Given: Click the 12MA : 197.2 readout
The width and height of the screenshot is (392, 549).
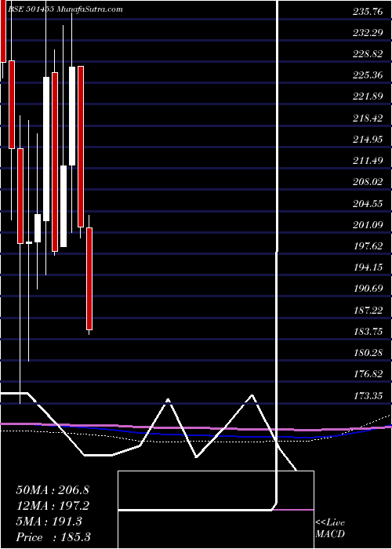Looking at the screenshot, I should click(x=53, y=506).
